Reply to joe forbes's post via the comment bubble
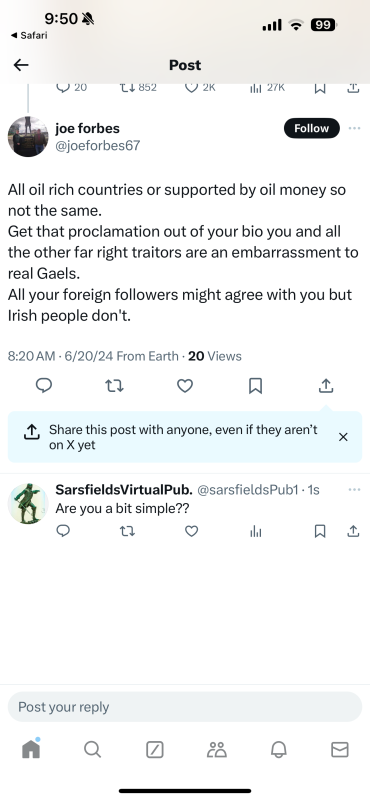The height and width of the screenshot is (800, 370). (44, 386)
